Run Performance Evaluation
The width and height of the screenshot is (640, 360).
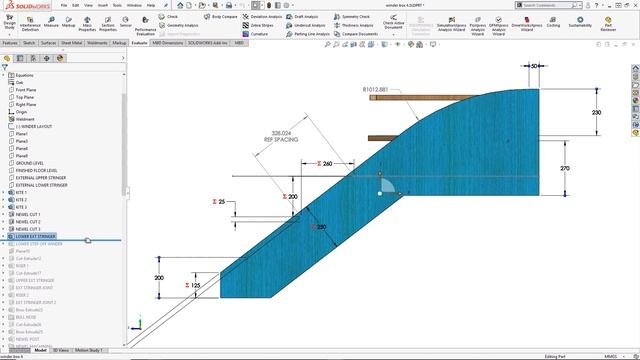pyautogui.click(x=145, y=26)
